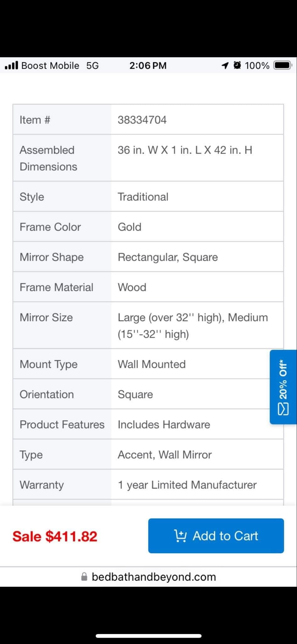
Task: Select item number 38334704
Action: [x=142, y=120]
